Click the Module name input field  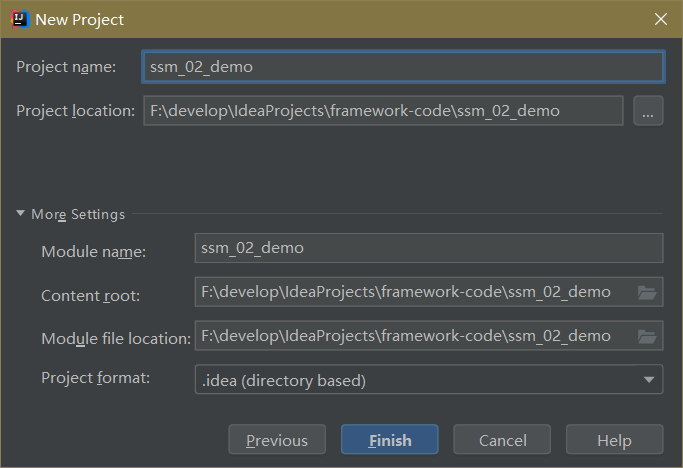point(428,248)
